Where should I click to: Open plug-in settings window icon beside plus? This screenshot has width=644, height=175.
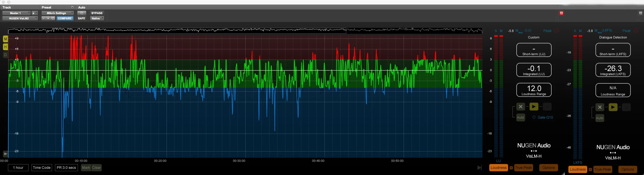click(x=53, y=18)
